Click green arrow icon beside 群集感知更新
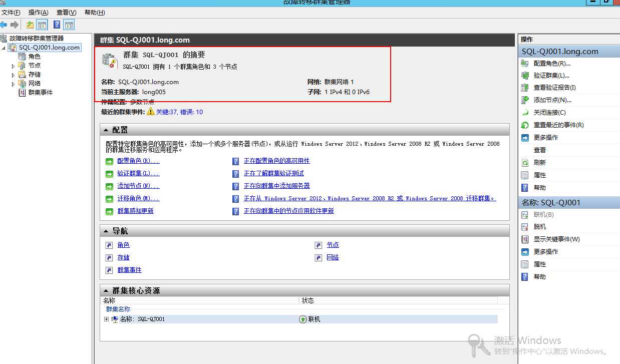 click(109, 211)
